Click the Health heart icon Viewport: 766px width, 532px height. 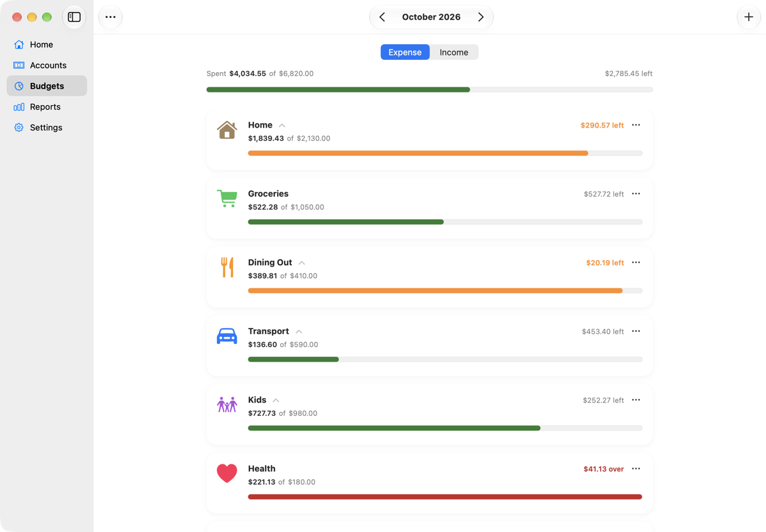click(x=227, y=473)
